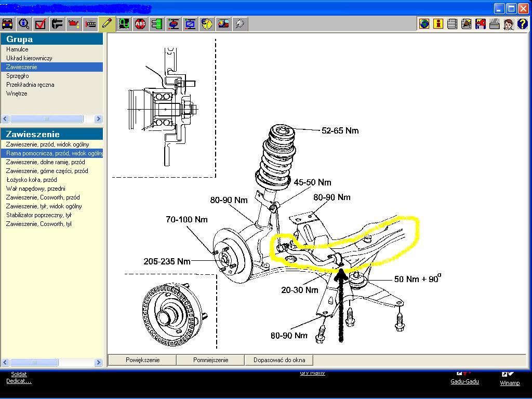The width and height of the screenshot is (532, 399).
Task: Click the Grupa list horizontal scrollbar thumb
Action: [x=46, y=119]
